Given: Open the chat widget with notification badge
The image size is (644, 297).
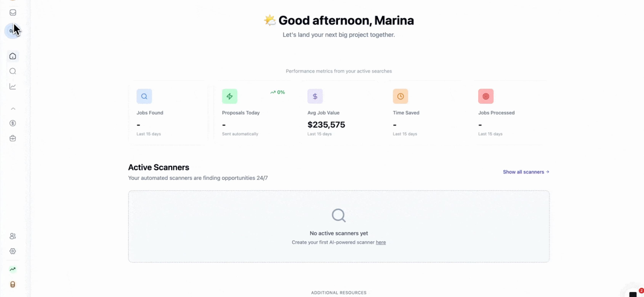Looking at the screenshot, I should click(x=633, y=294).
